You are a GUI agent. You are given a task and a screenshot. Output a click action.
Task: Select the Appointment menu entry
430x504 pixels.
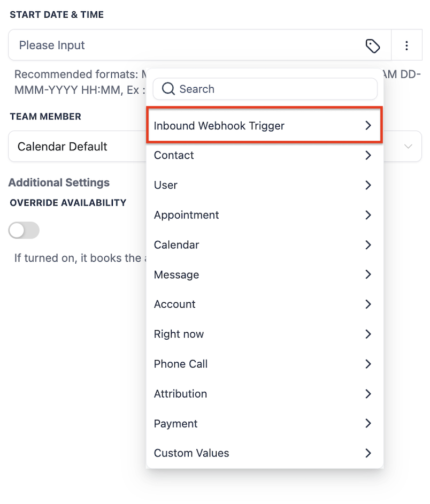tap(265, 215)
